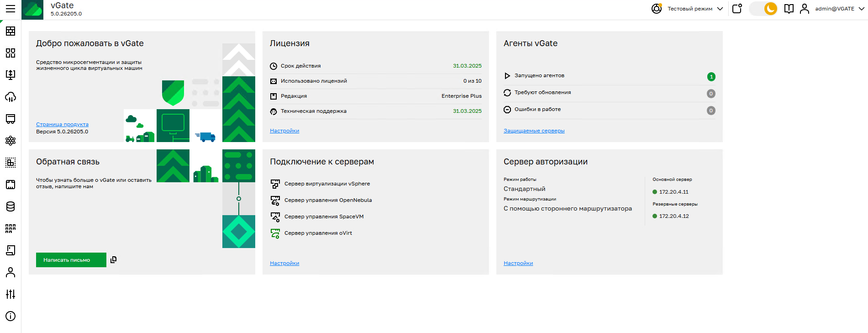Screen dimensions: 868x333
Task: Click the Требуют обновления count badge
Action: [711, 94]
